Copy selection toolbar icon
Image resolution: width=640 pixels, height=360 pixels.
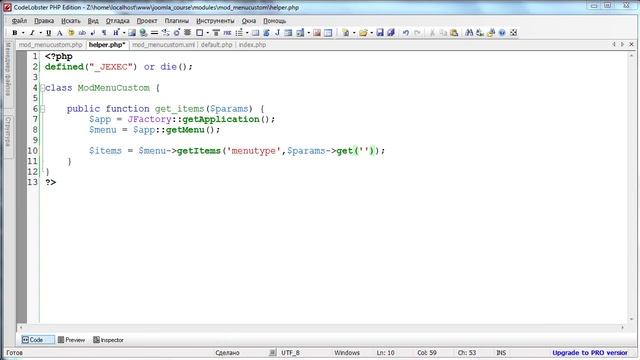[x=443, y=33]
